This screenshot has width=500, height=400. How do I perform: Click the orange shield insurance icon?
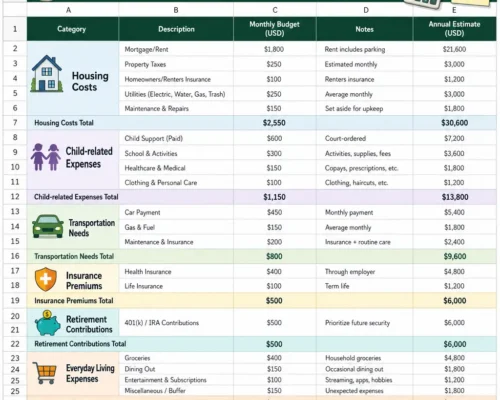click(x=46, y=279)
